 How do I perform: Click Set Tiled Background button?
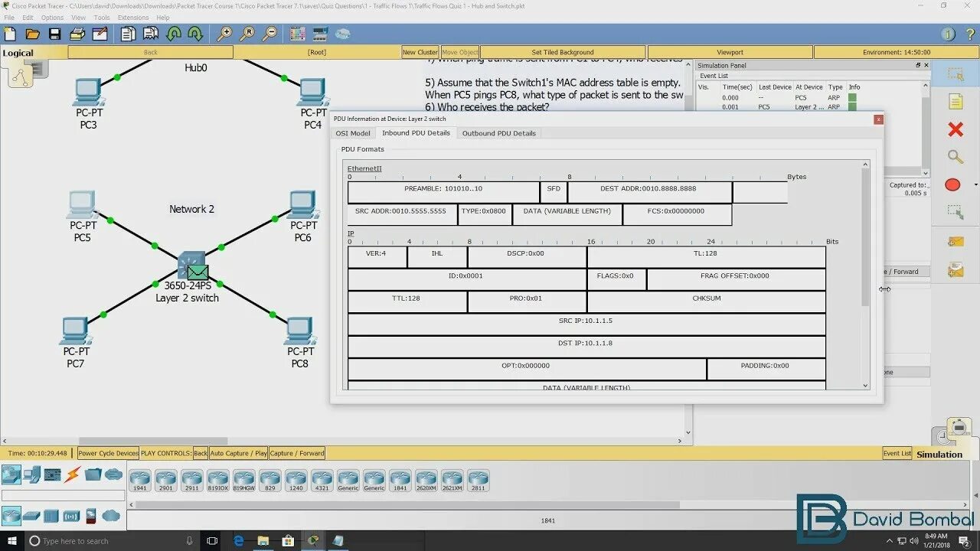coord(562,52)
